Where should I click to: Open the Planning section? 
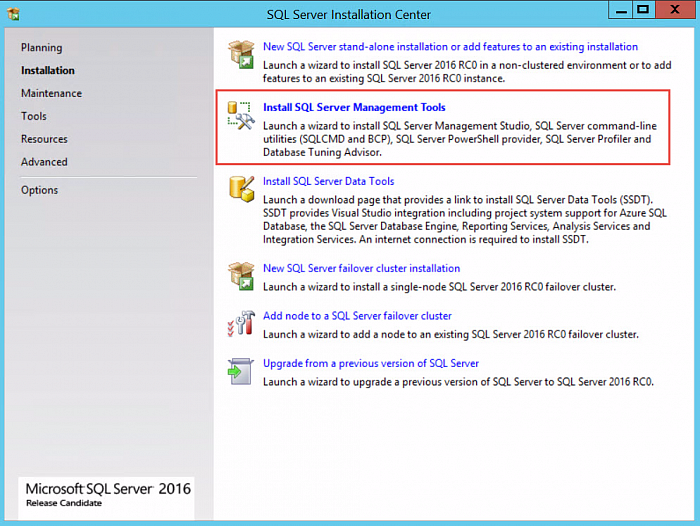(41, 47)
